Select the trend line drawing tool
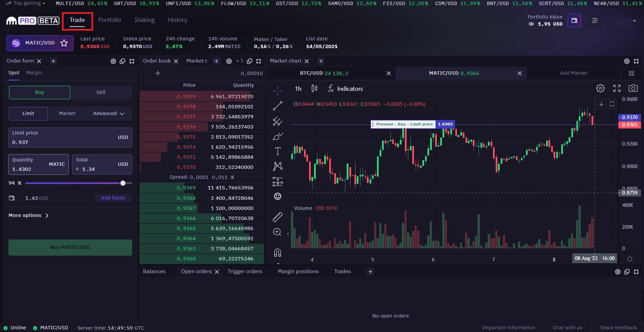This screenshot has height=332, width=644. (277, 106)
